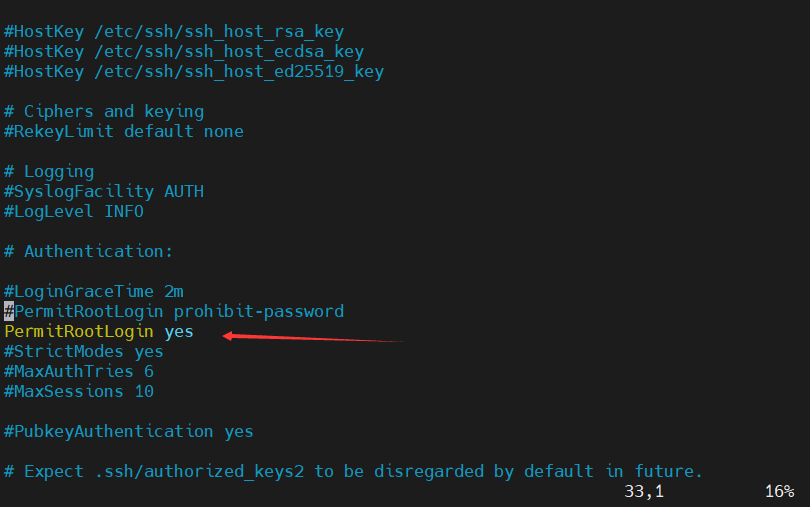Place cursor on #LoginGraceTime 2m
The width and height of the screenshot is (811, 507).
(94, 291)
